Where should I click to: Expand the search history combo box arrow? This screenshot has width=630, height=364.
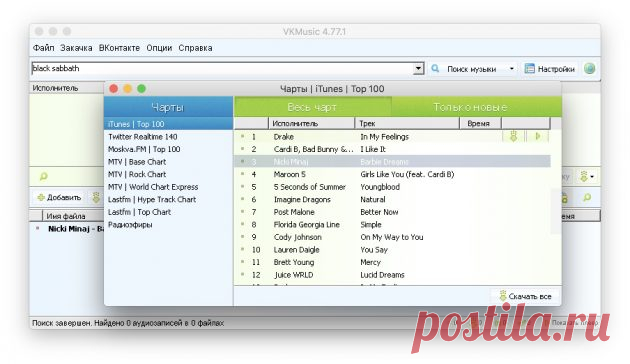tap(418, 68)
